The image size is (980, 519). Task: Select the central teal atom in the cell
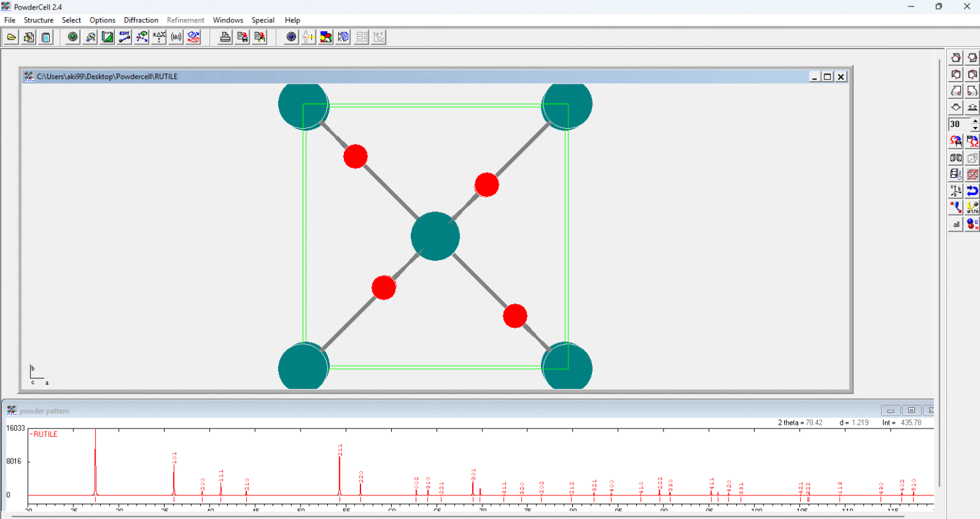pyautogui.click(x=435, y=237)
